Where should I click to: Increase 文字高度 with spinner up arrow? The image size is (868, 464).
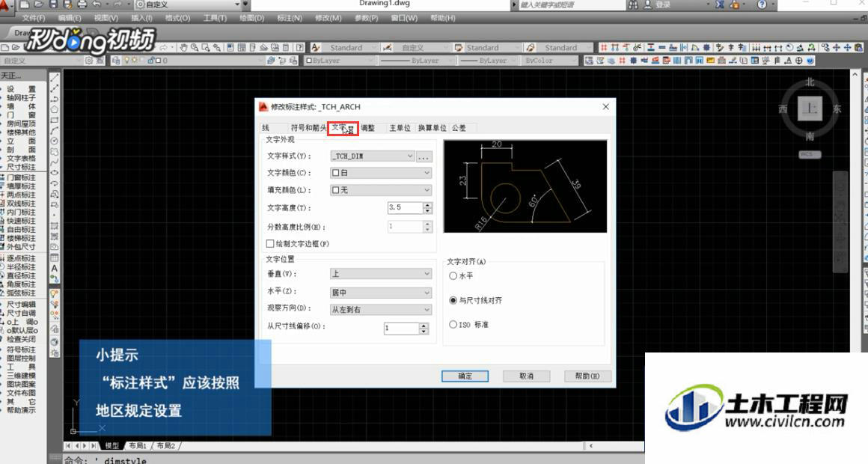tap(427, 205)
